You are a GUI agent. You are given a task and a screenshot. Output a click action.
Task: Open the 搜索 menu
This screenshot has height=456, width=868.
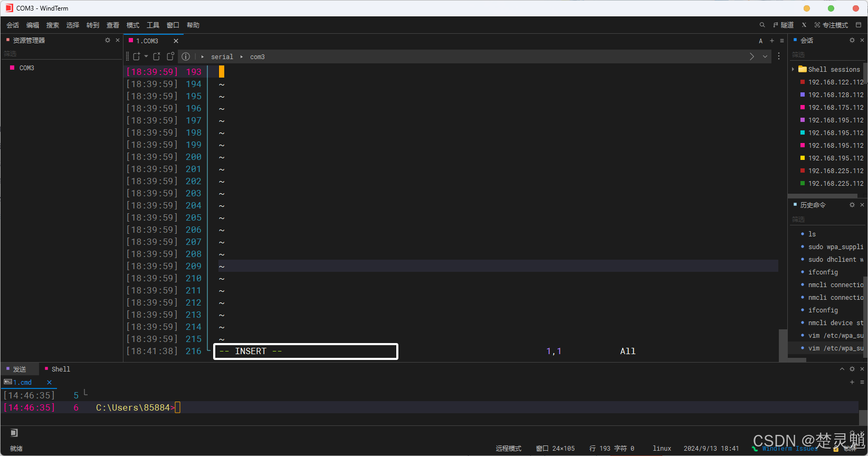[x=53, y=25]
